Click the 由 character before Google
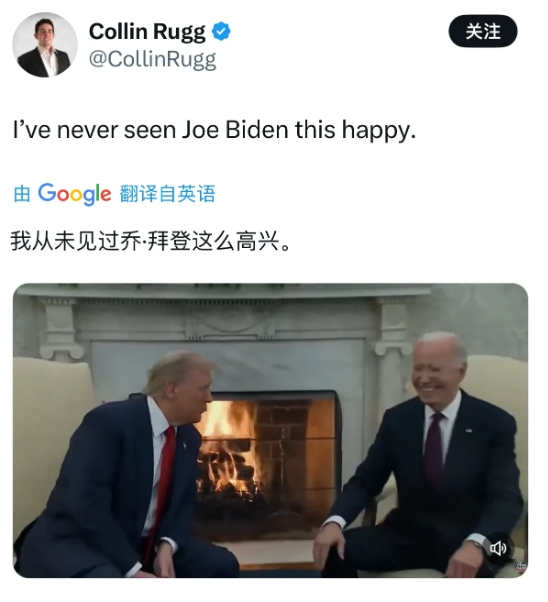Image resolution: width=548 pixels, height=602 pixels. (x=22, y=194)
